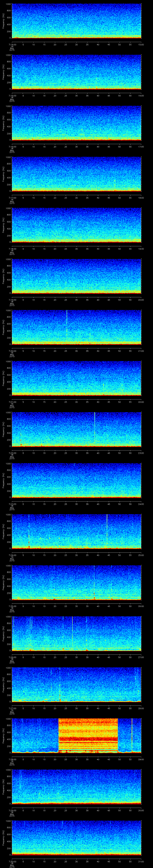Click the red spike near 56 s in 7:28:00 spectrogram
The image size is (153, 868).
132,735
